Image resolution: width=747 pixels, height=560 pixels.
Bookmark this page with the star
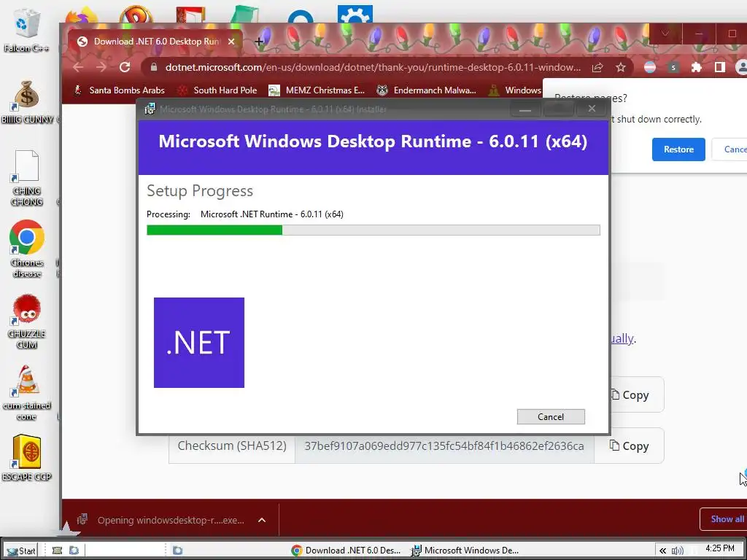[620, 67]
